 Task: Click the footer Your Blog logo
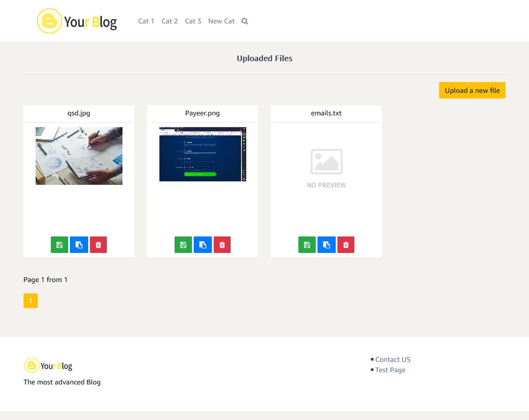pyautogui.click(x=48, y=366)
